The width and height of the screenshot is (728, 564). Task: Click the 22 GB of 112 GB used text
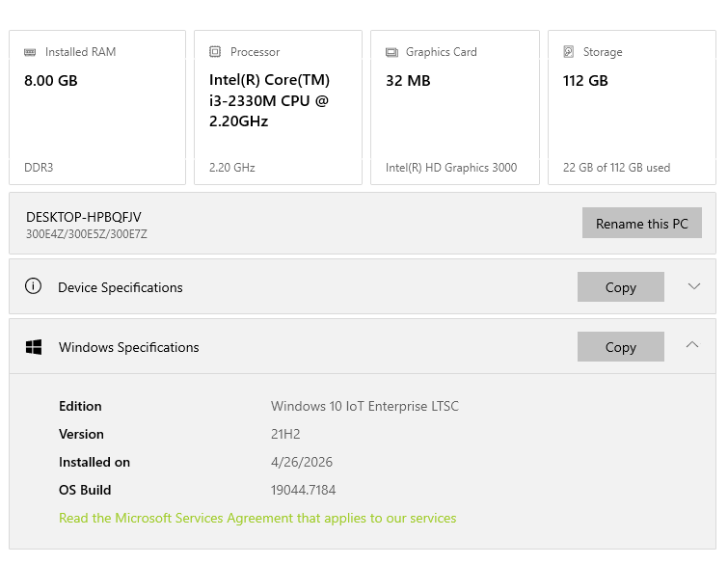pyautogui.click(x=616, y=168)
